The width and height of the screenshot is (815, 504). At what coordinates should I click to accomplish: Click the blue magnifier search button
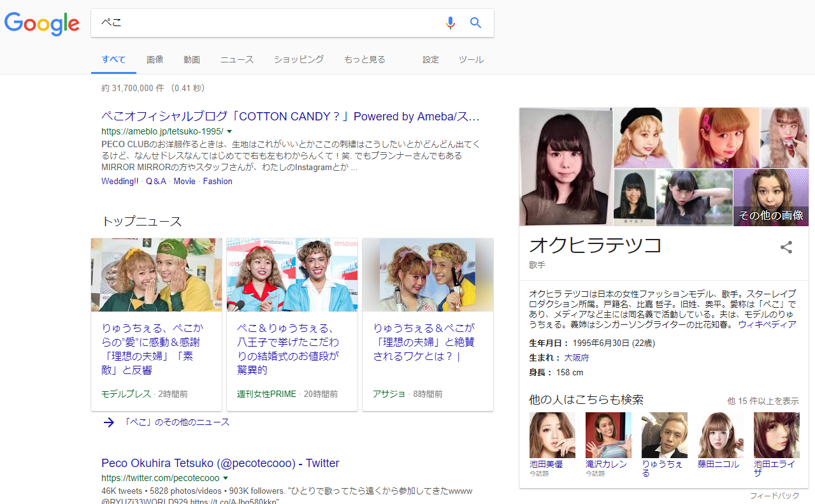pos(475,23)
